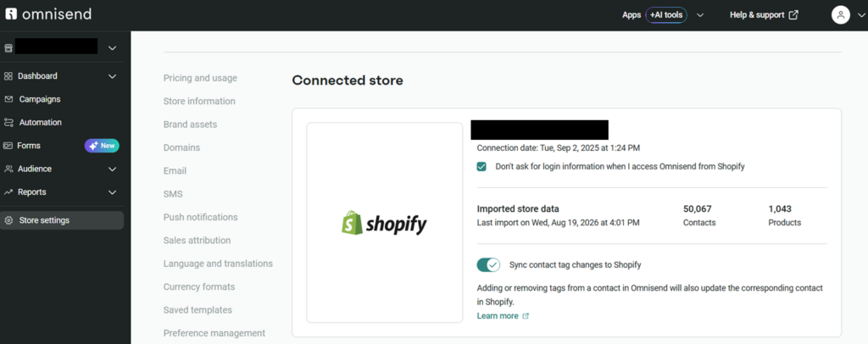The height and width of the screenshot is (344, 868).
Task: Click the Dashboard grid icon
Action: [x=8, y=76]
